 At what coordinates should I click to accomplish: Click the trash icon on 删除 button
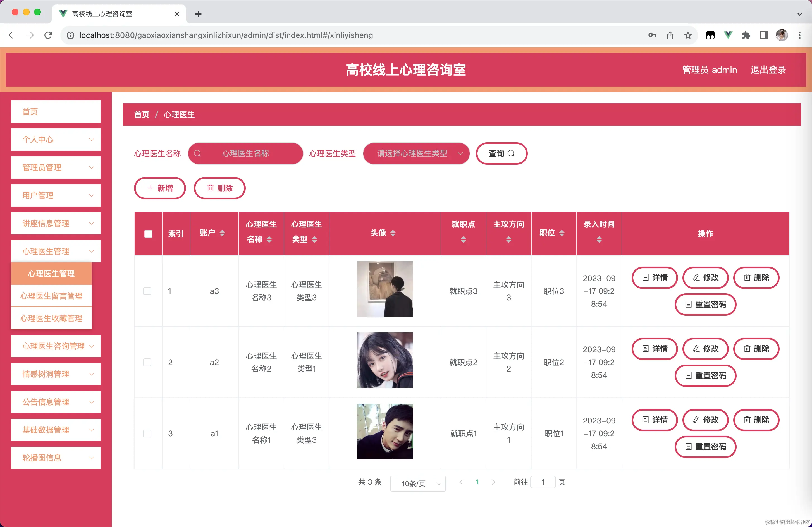click(x=211, y=188)
